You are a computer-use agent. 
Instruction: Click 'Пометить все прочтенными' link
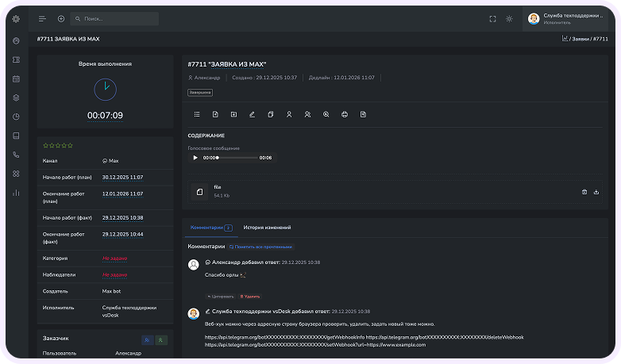tap(260, 247)
